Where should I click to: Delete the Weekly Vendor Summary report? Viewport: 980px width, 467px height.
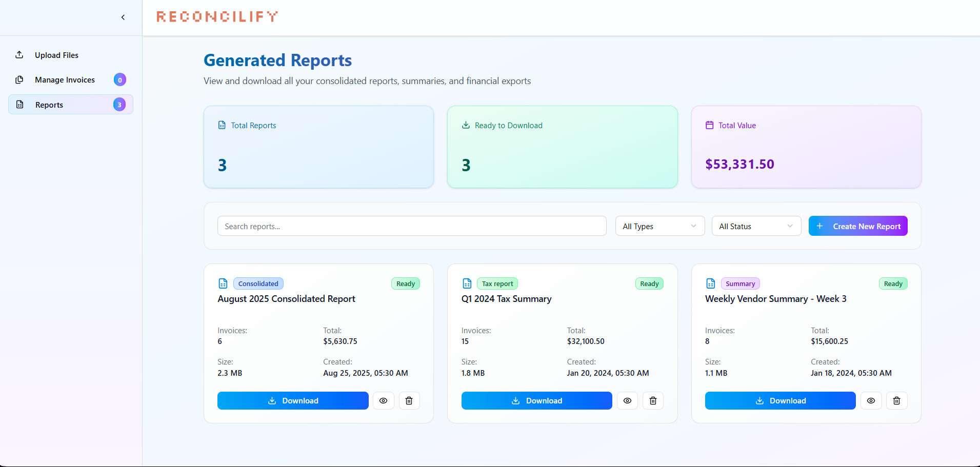(896, 401)
